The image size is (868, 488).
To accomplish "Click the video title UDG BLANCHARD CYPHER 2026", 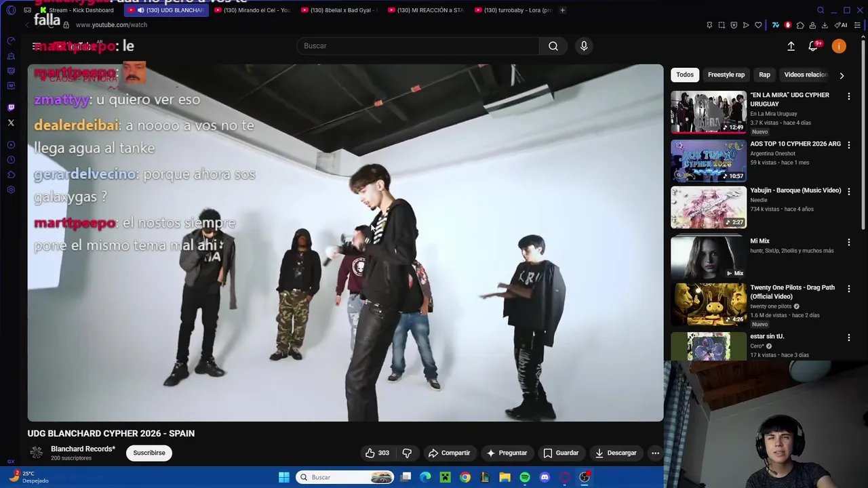I will 111,433.
